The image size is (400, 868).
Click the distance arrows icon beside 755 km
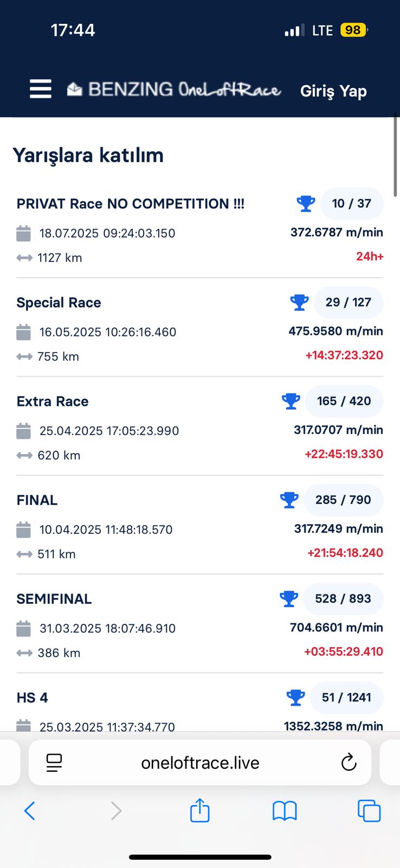coord(24,357)
